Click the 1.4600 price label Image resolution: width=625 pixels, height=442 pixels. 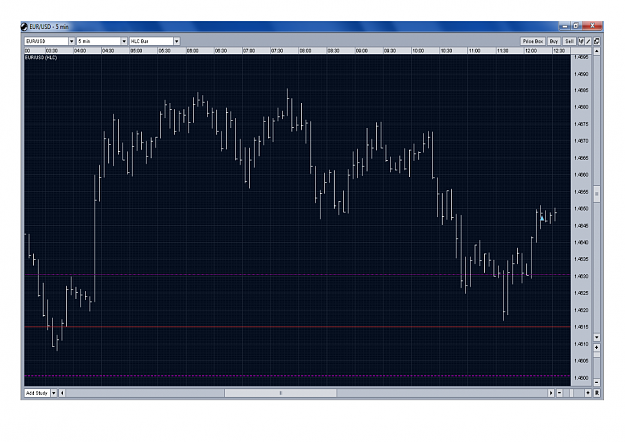[x=581, y=378]
